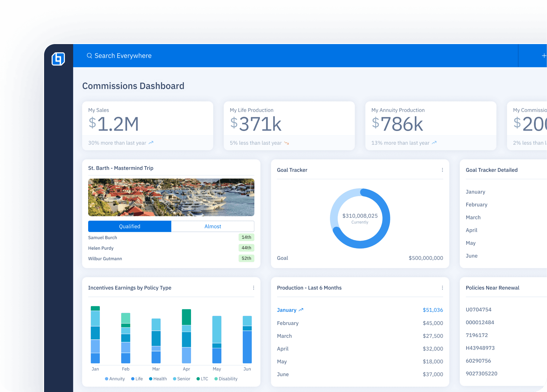Click the plus icon in the top bar
The image size is (547, 392).
(x=544, y=56)
